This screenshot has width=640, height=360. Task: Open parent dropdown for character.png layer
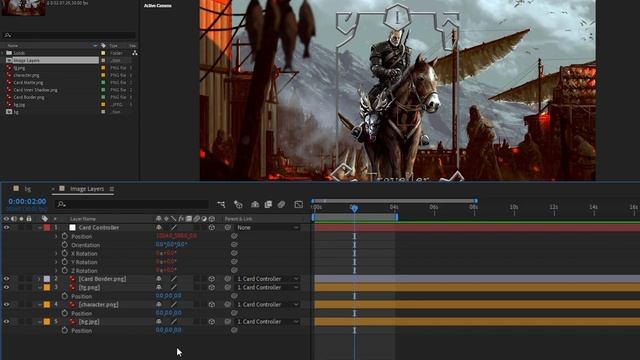[268, 304]
